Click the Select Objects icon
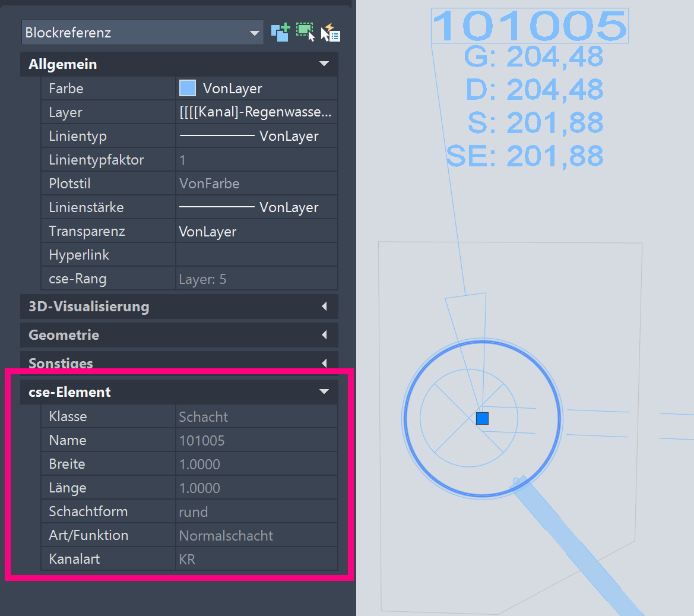Image resolution: width=694 pixels, height=616 pixels. [x=305, y=32]
